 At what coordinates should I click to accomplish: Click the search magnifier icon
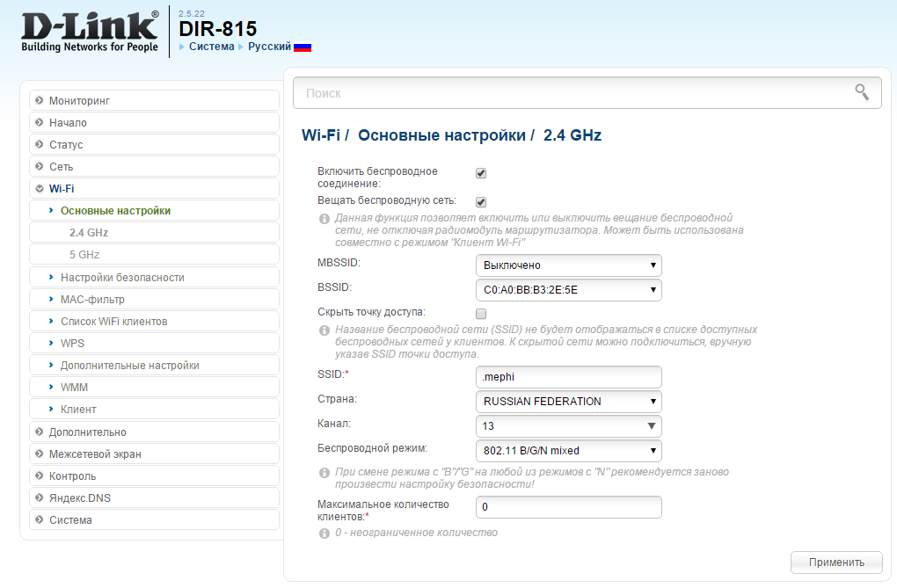point(861,92)
